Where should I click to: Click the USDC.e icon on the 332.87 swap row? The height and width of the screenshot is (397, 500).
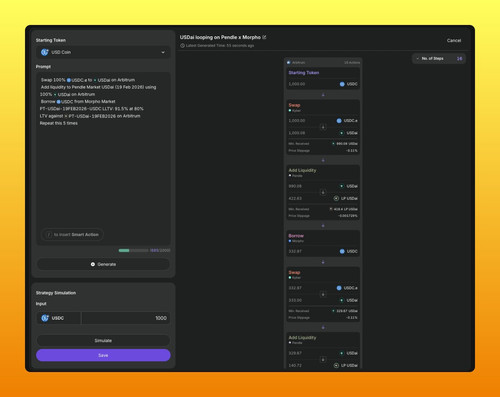click(339, 288)
